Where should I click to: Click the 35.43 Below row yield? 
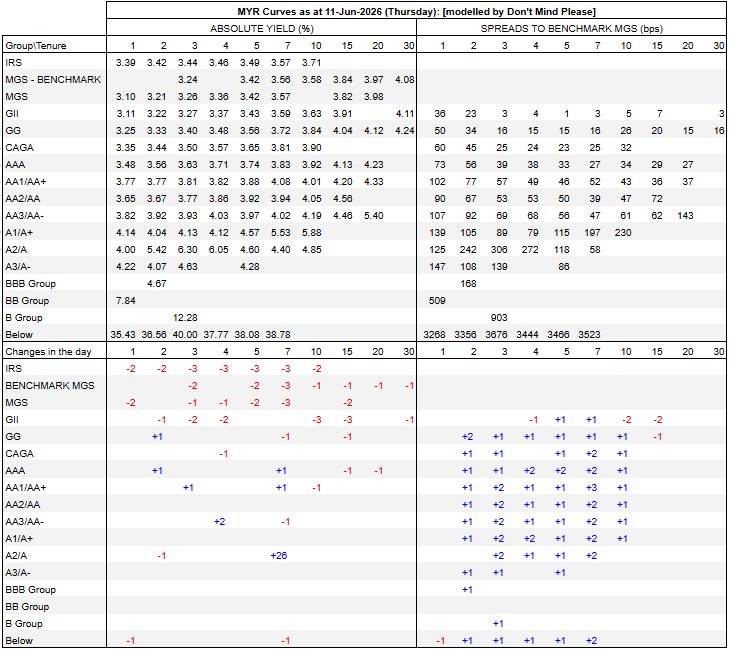(x=123, y=335)
